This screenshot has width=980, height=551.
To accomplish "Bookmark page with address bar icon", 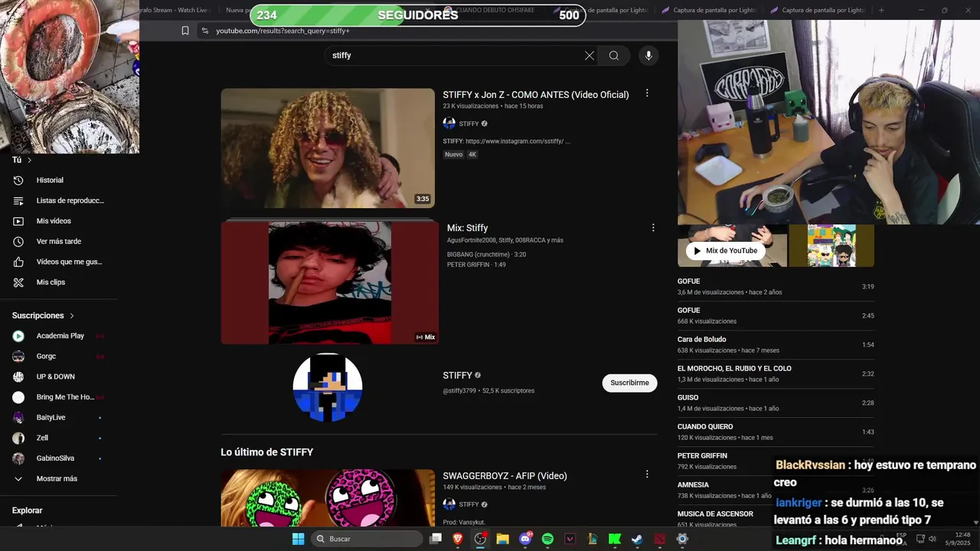I will pos(185,31).
